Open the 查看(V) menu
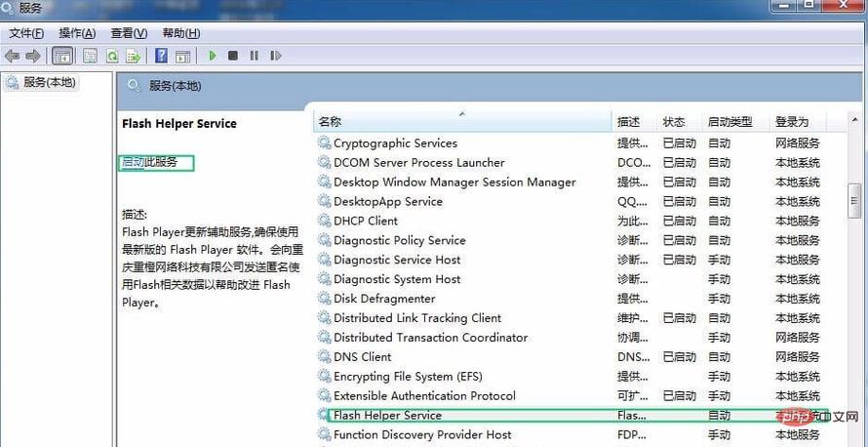Screen dimensions: 868x447 tap(129, 33)
